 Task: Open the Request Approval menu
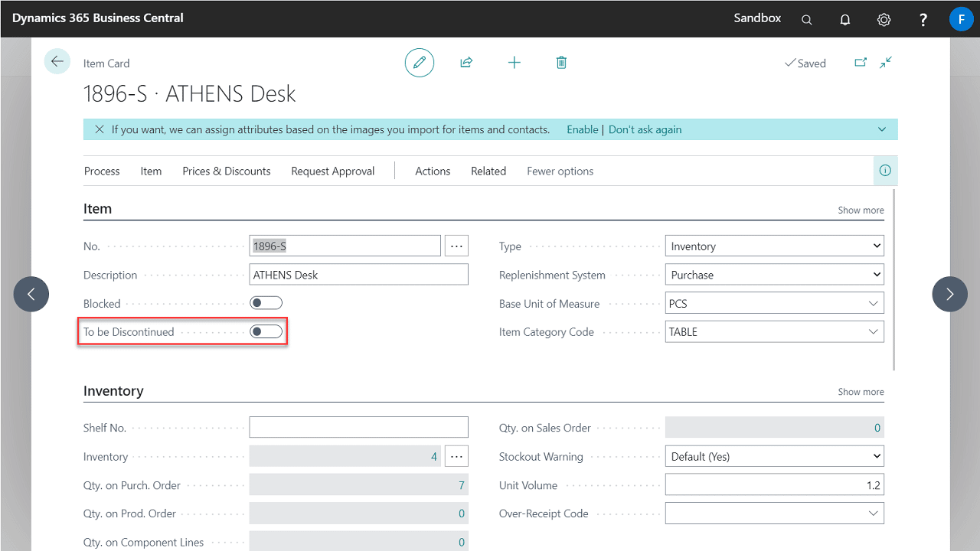tap(333, 171)
